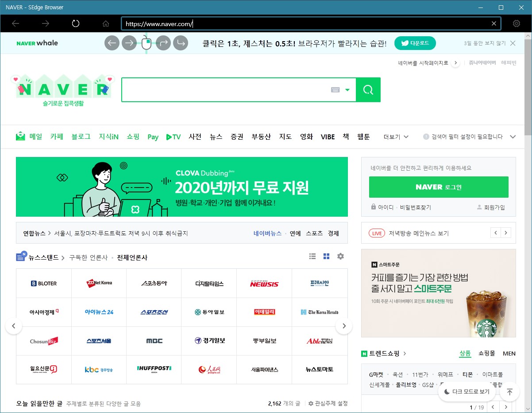Reload the page with refresh icon
This screenshot has width=532, height=413.
75,23
